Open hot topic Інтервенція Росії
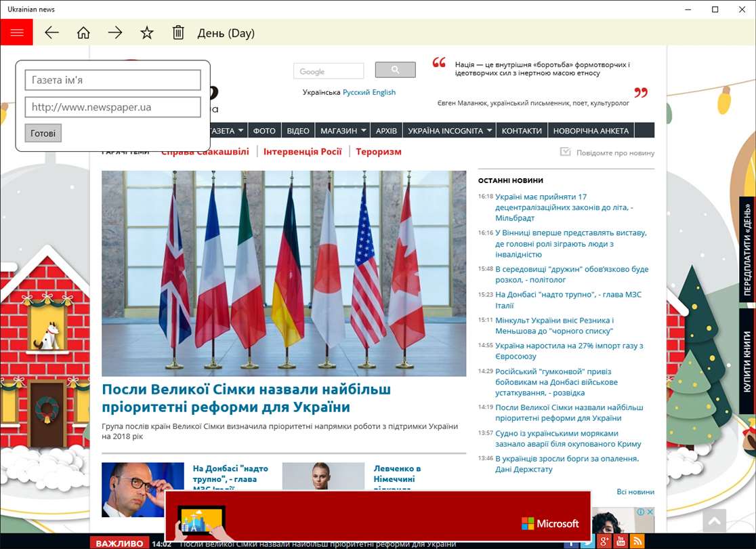 pos(302,151)
